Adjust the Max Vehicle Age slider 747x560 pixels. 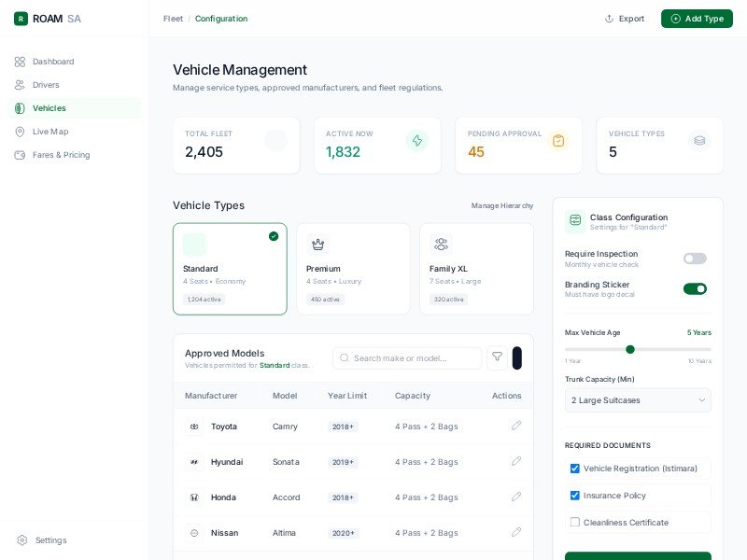pos(630,349)
